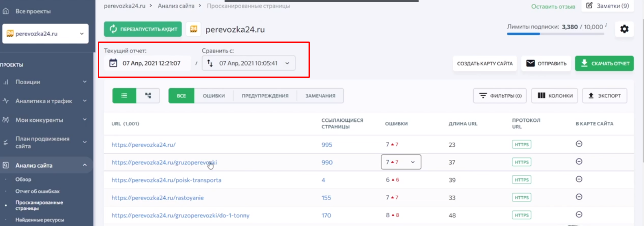Image resolution: width=644 pixels, height=226 pixels.
Task: Sort by ОШИБКИ column header
Action: (x=396, y=124)
